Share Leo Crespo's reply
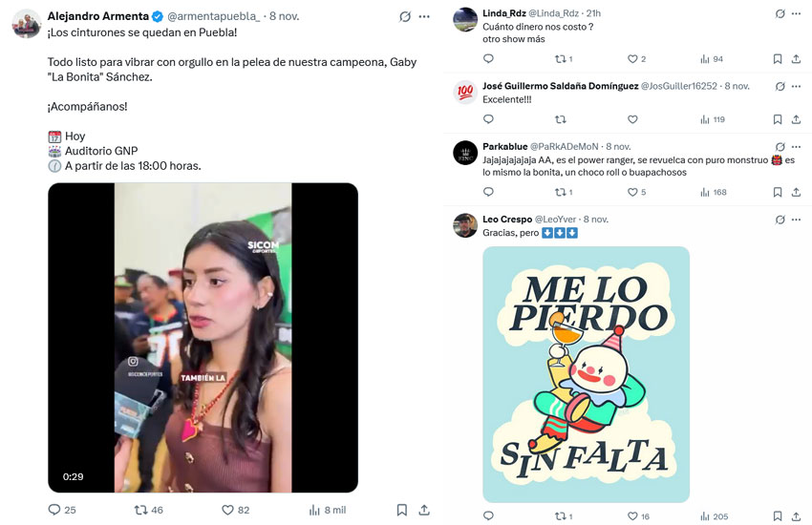The height and width of the screenshot is (525, 812). (797, 516)
